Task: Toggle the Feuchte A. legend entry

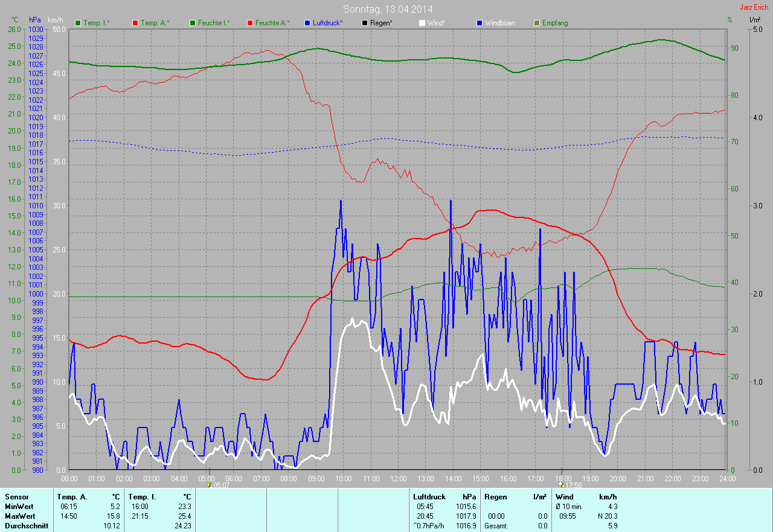Action: coord(268,23)
